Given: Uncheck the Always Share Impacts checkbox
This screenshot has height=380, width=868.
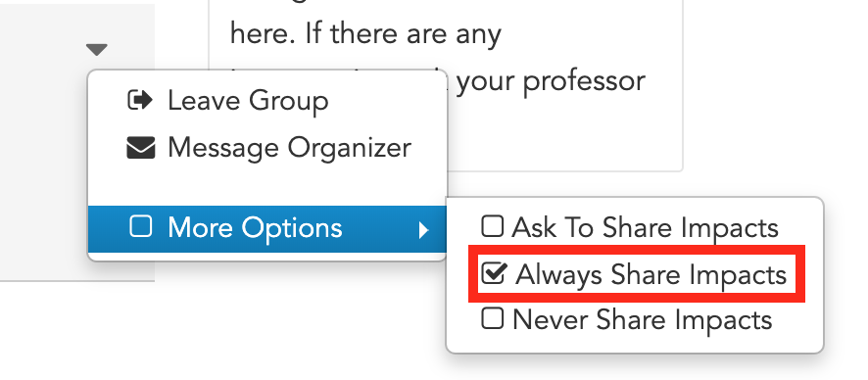Looking at the screenshot, I should point(494,272).
